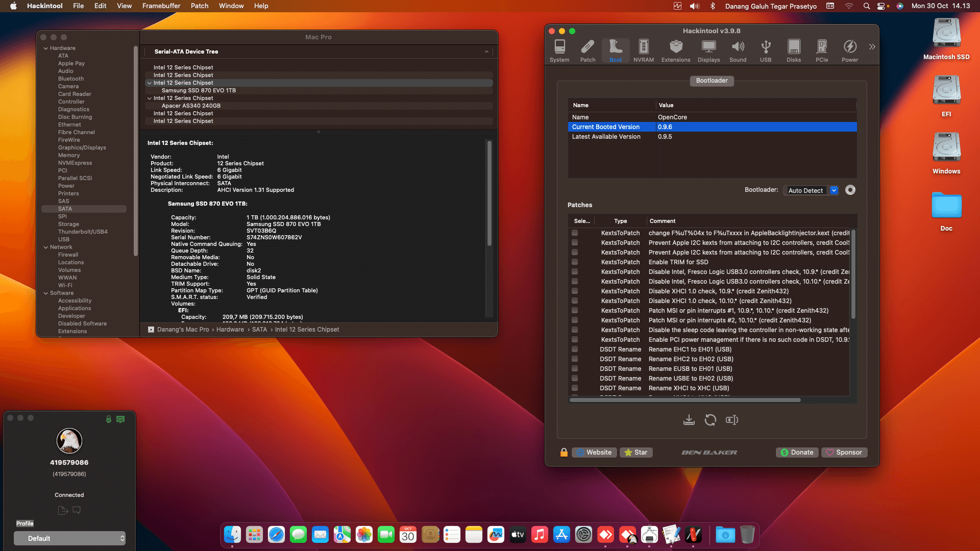Open the Extensions section in Hackintool
Viewport: 980px width, 551px height.
[676, 51]
